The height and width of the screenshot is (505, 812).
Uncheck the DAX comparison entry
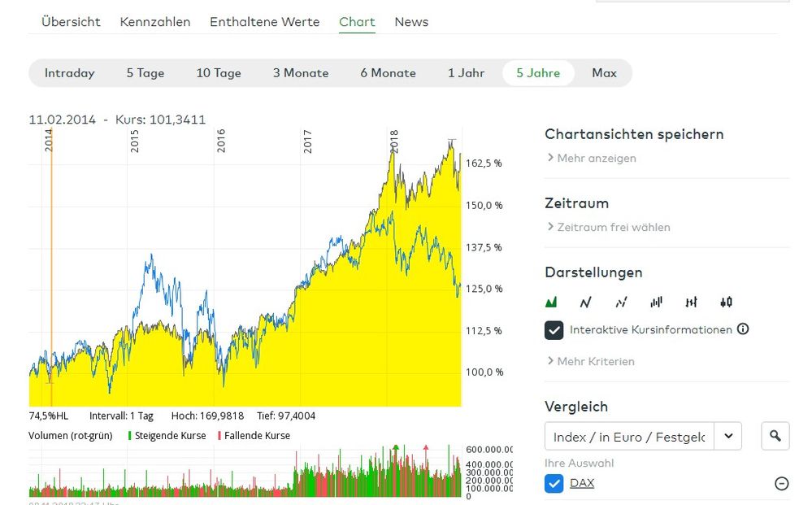click(x=554, y=483)
